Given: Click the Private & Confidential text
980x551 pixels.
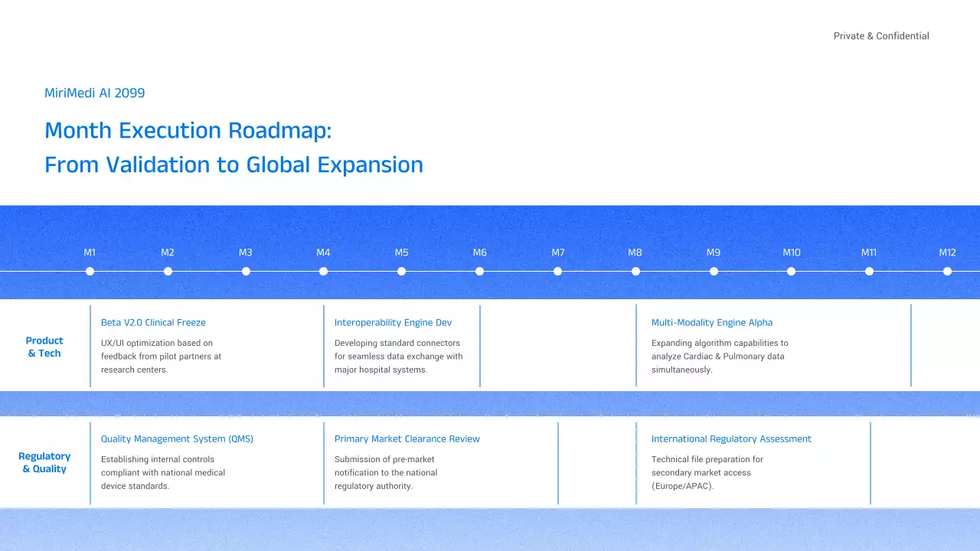Looking at the screenshot, I should coord(881,36).
